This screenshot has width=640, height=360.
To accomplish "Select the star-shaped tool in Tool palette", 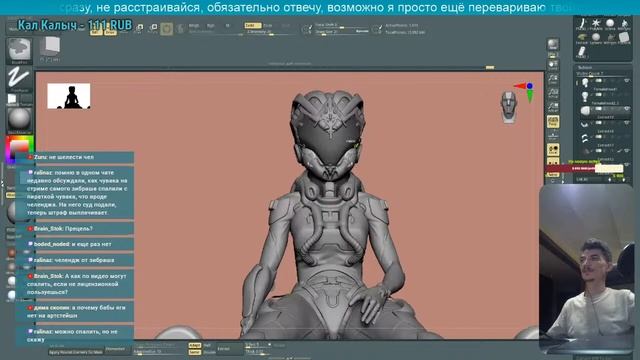I will tap(596, 24).
